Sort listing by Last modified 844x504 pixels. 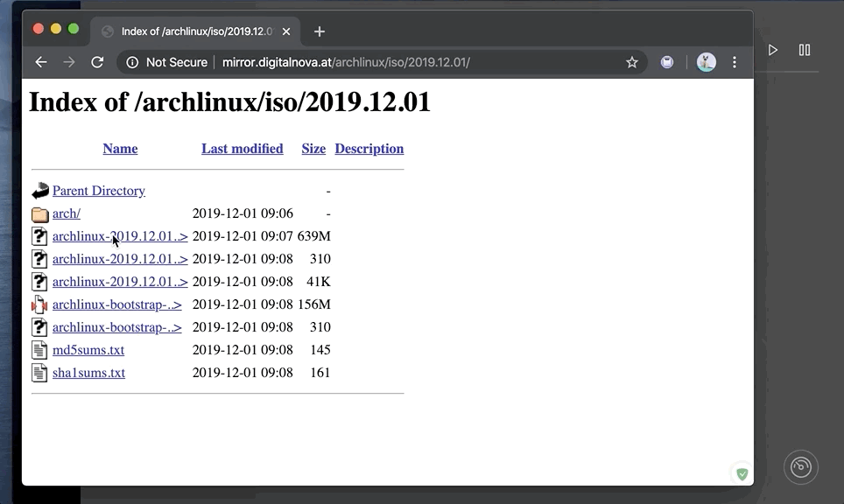click(243, 149)
